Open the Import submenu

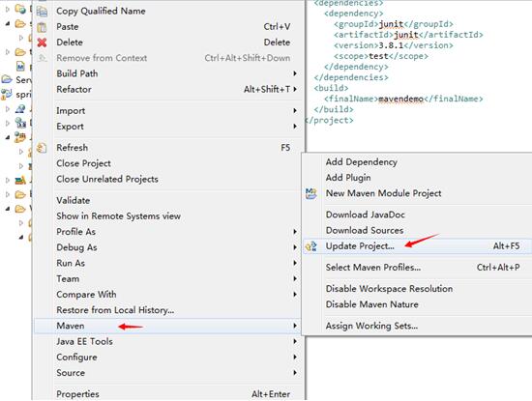click(x=168, y=111)
